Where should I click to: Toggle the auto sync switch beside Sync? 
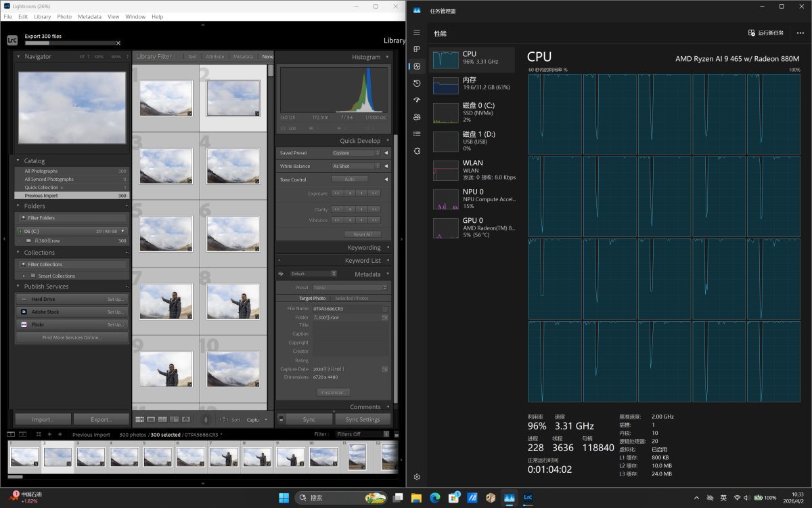point(281,419)
